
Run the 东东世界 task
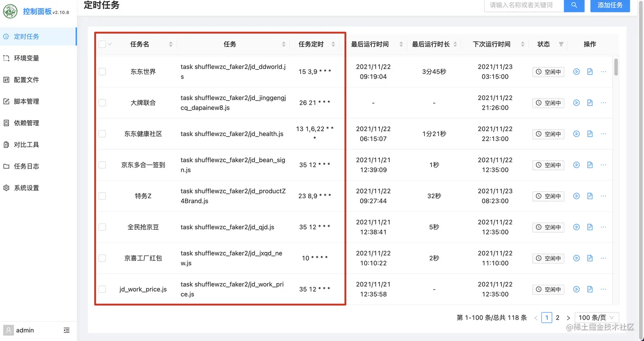(576, 72)
